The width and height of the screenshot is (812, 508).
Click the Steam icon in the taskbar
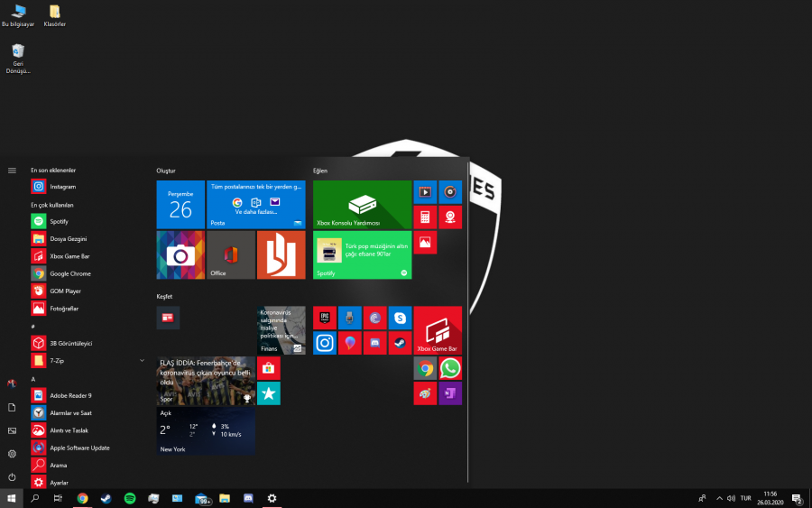click(106, 498)
